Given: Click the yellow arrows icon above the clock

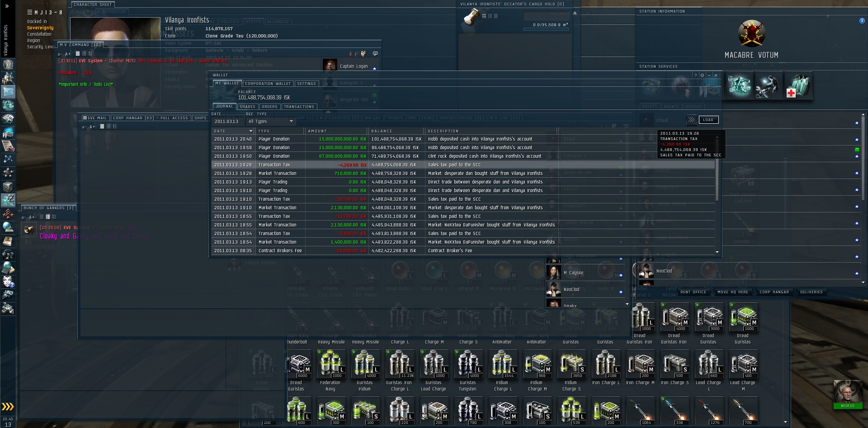Looking at the screenshot, I should (8, 407).
